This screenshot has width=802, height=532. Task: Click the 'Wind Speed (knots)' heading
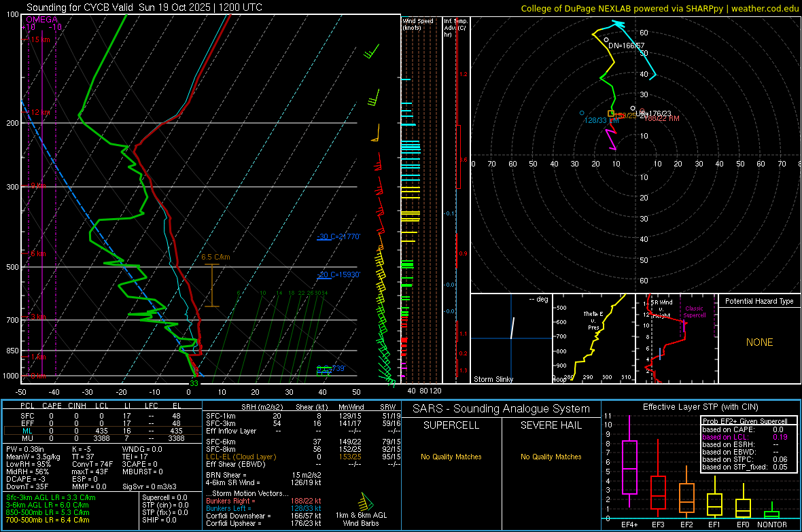point(418,24)
